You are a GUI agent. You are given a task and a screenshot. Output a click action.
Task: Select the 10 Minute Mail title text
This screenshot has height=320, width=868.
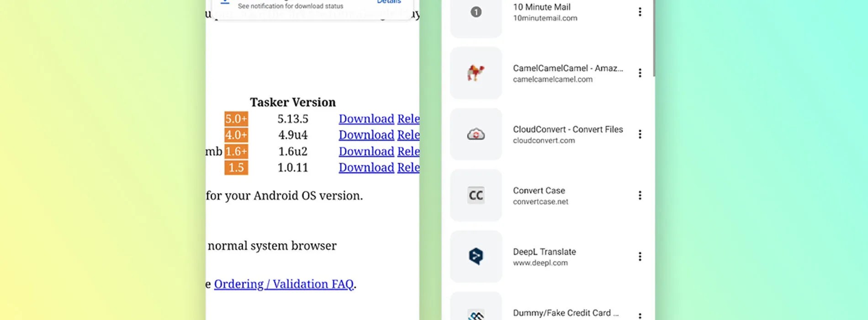tap(541, 7)
